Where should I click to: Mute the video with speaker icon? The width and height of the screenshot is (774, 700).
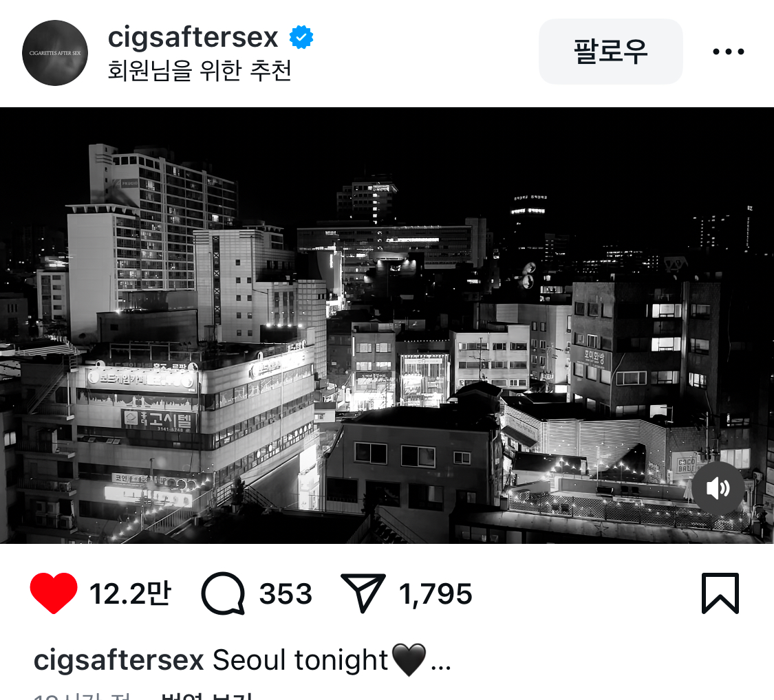click(718, 488)
